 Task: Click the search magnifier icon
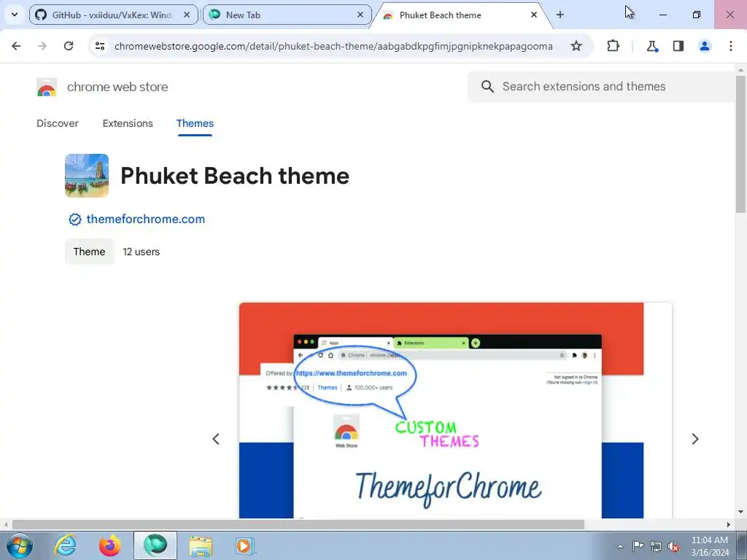tap(487, 86)
